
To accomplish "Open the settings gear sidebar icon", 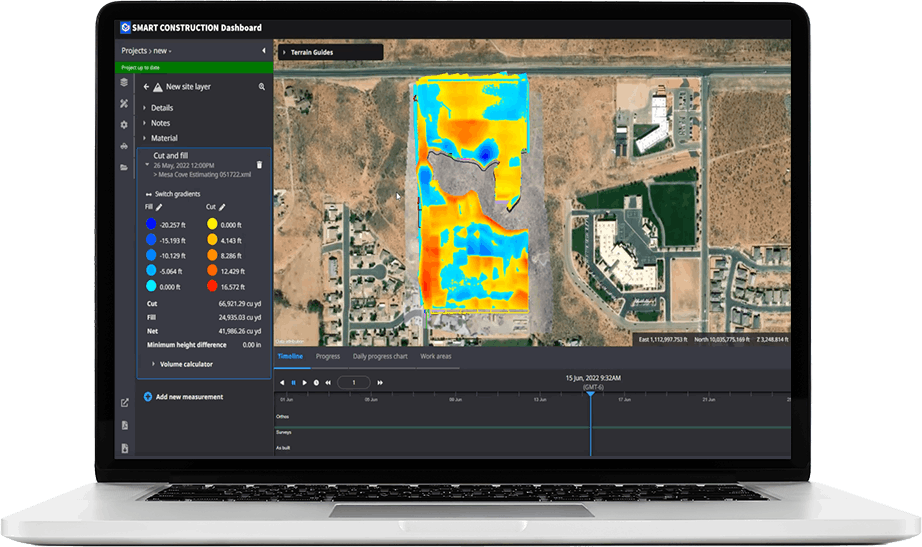I will coord(124,125).
